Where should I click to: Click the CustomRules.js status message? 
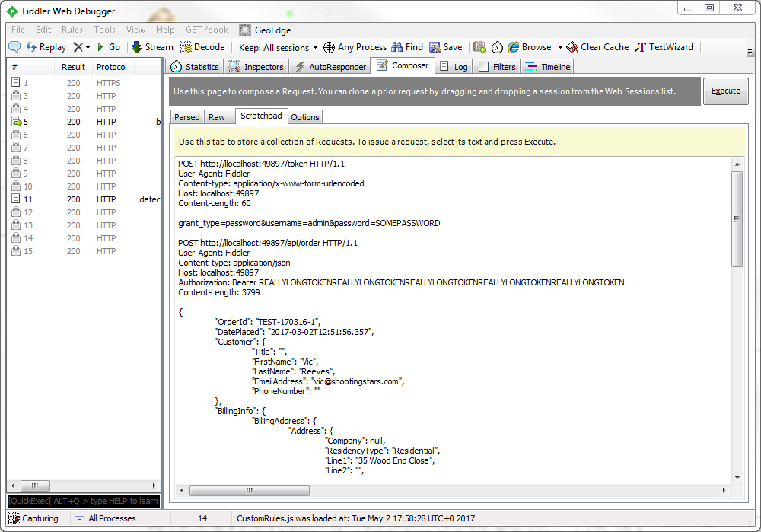355,518
